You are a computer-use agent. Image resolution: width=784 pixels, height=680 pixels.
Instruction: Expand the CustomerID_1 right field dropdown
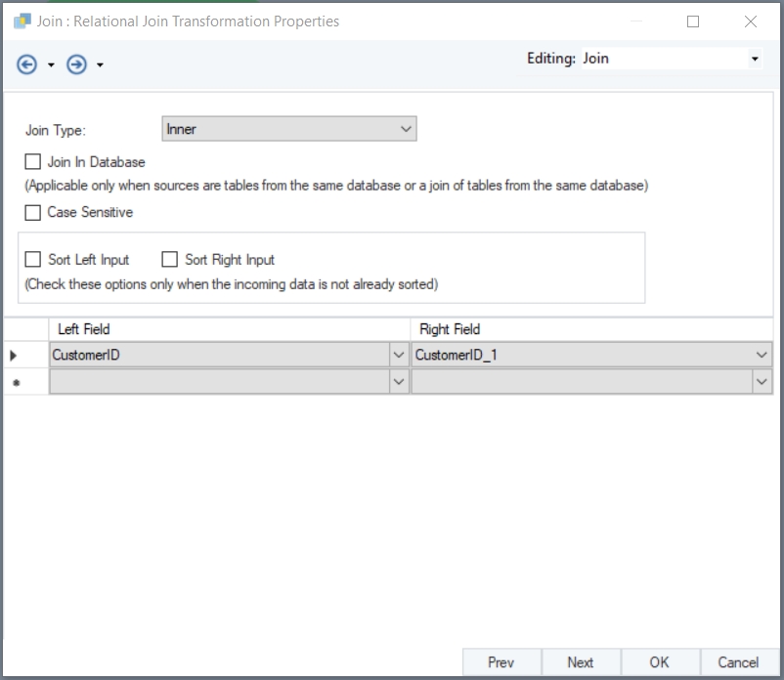(762, 356)
